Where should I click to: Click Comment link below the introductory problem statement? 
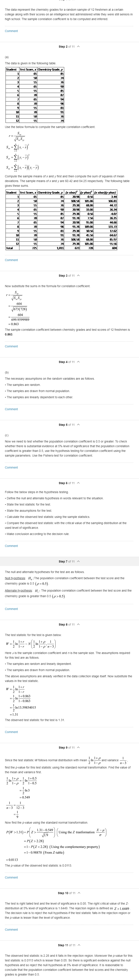(x=11, y=31)
